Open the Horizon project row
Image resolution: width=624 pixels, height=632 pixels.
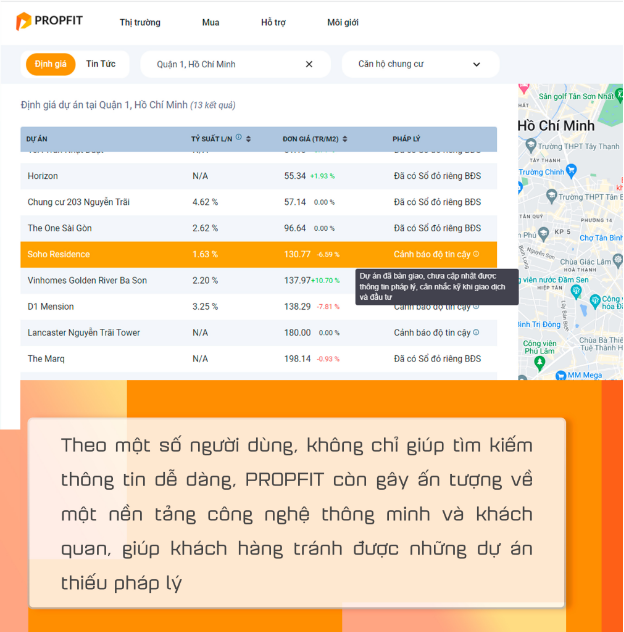[258, 176]
